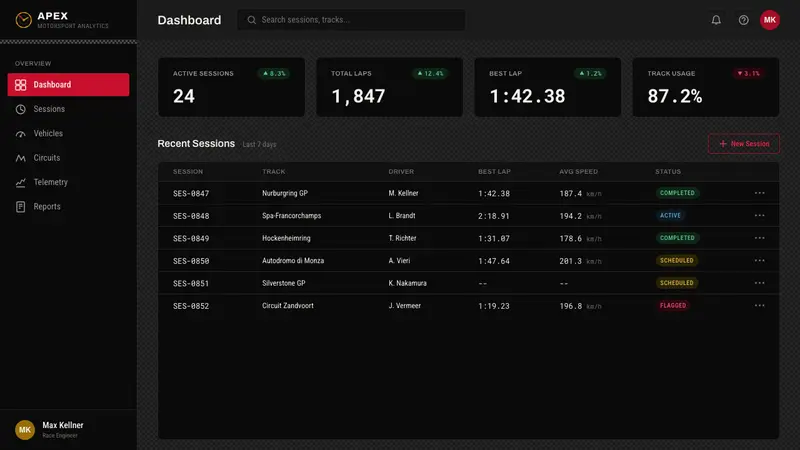Viewport: 800px width, 450px height.
Task: Go to Telemetry in the sidebar
Action: [x=68, y=182]
